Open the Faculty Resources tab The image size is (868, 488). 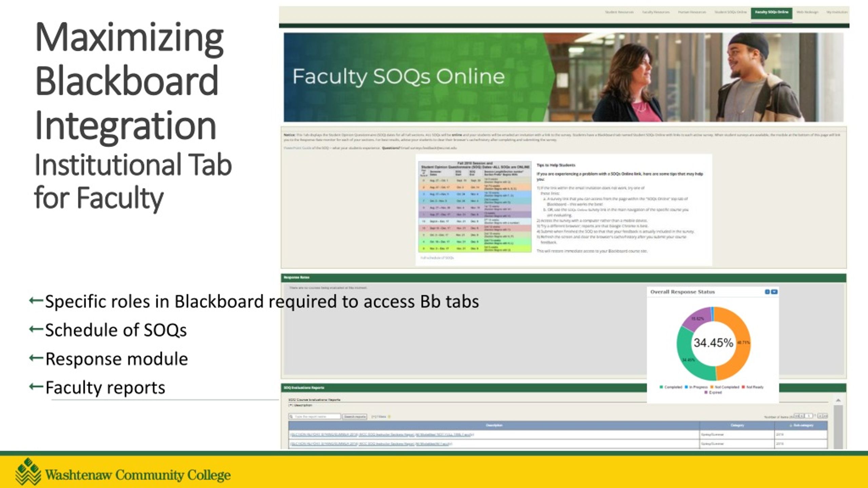pos(656,12)
